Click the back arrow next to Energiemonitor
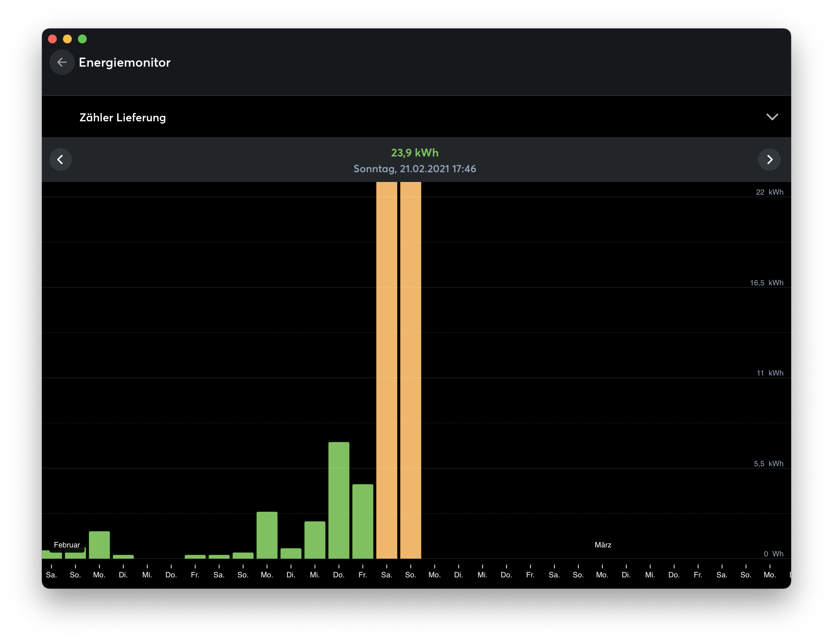 tap(62, 62)
